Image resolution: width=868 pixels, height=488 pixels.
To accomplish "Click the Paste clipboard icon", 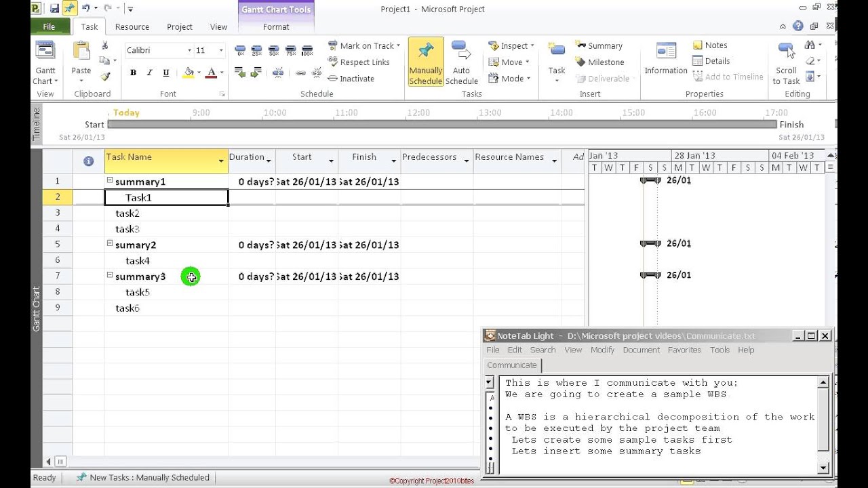I will click(81, 52).
